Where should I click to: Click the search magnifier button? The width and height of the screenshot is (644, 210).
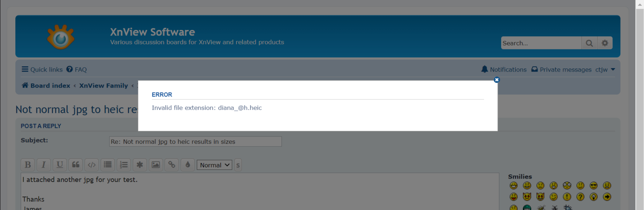pos(589,43)
